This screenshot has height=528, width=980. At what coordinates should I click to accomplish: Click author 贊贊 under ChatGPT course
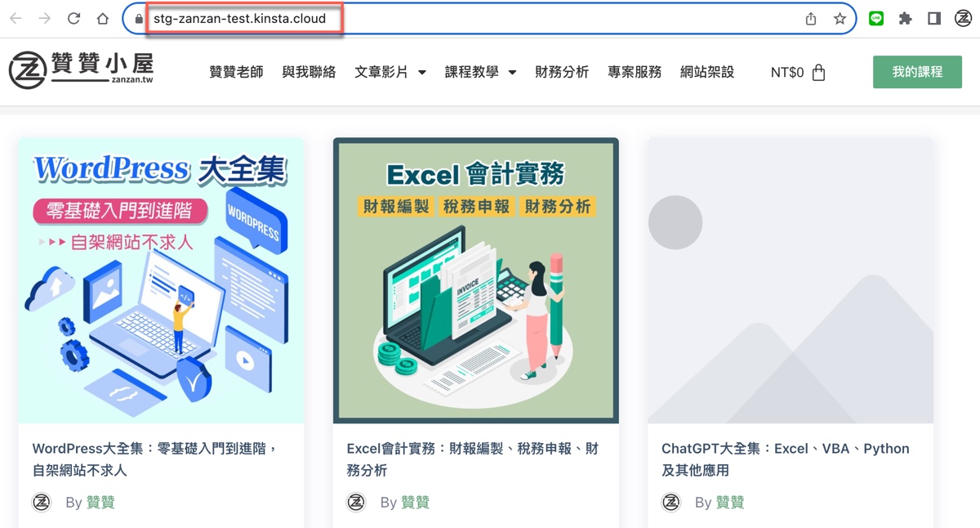[x=731, y=502]
